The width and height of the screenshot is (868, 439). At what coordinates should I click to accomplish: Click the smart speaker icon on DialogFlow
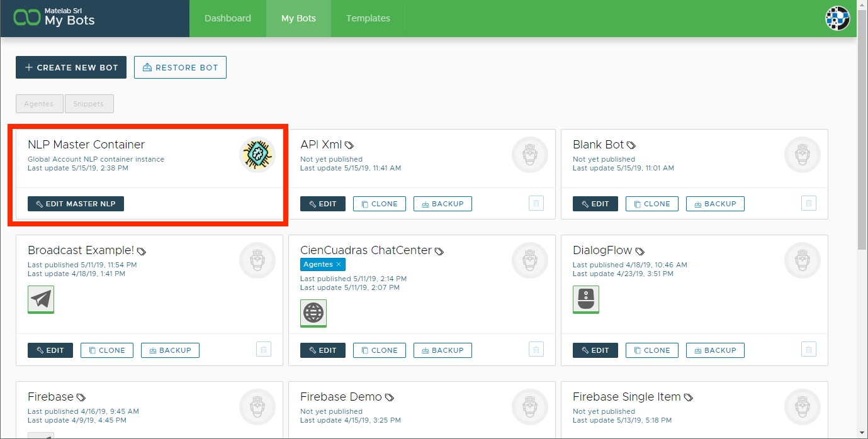[x=586, y=299]
